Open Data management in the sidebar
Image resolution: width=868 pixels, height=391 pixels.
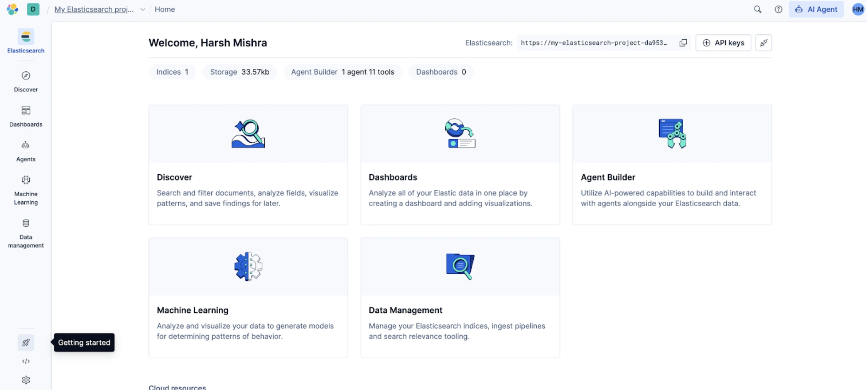pos(26,233)
